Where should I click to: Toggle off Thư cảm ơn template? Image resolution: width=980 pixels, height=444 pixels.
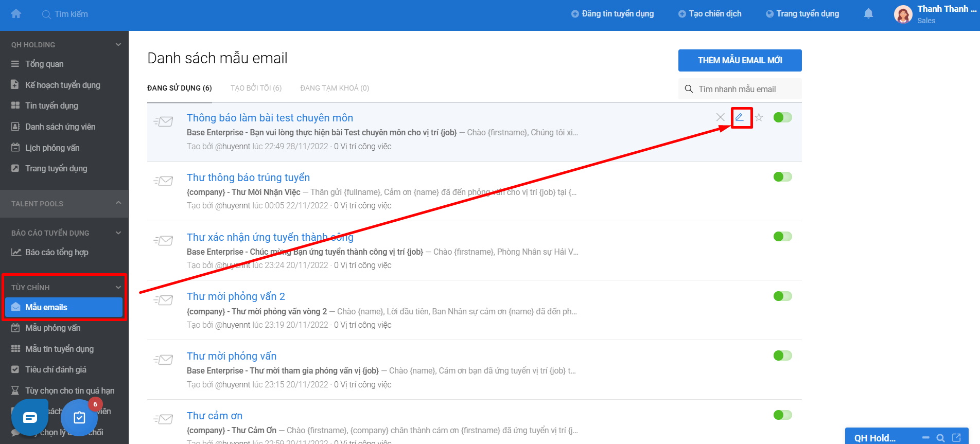coord(782,415)
